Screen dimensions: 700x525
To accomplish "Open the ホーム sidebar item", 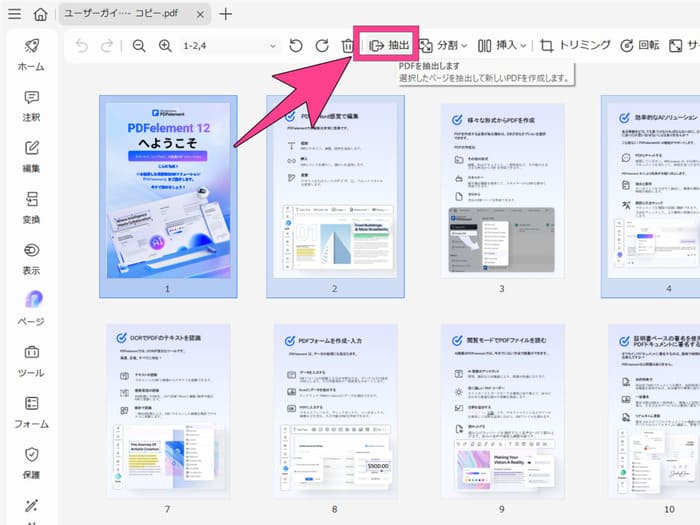I will pos(31,55).
